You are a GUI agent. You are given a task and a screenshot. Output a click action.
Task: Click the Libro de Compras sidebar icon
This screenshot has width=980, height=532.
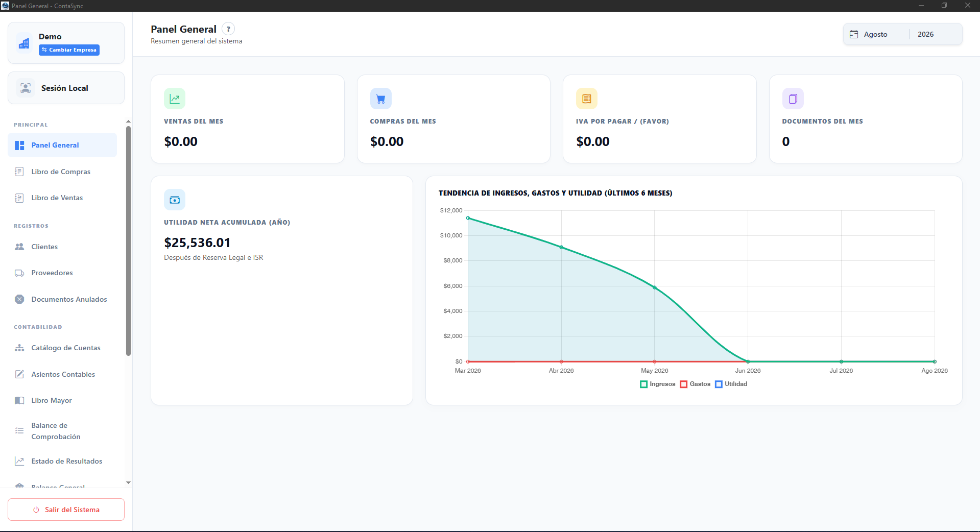tap(19, 172)
